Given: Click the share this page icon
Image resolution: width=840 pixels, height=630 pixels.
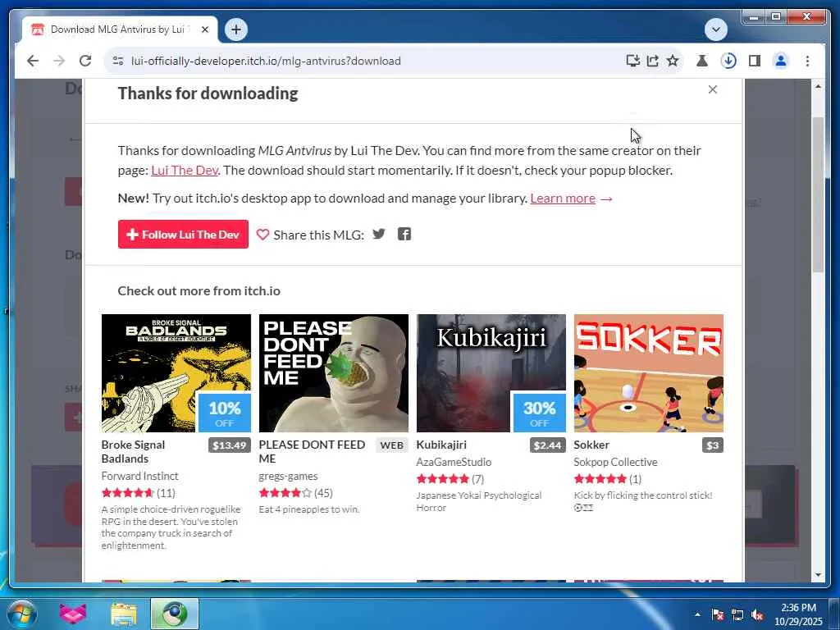Looking at the screenshot, I should pos(652,61).
